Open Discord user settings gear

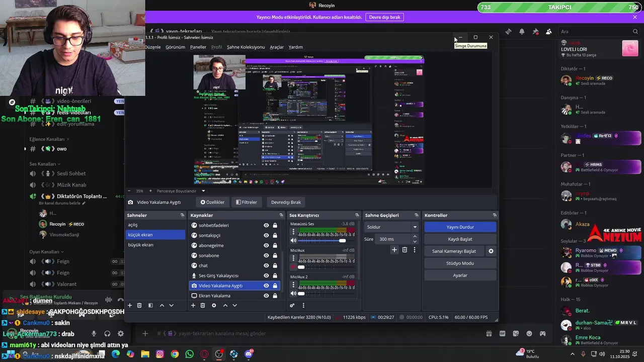click(x=120, y=333)
